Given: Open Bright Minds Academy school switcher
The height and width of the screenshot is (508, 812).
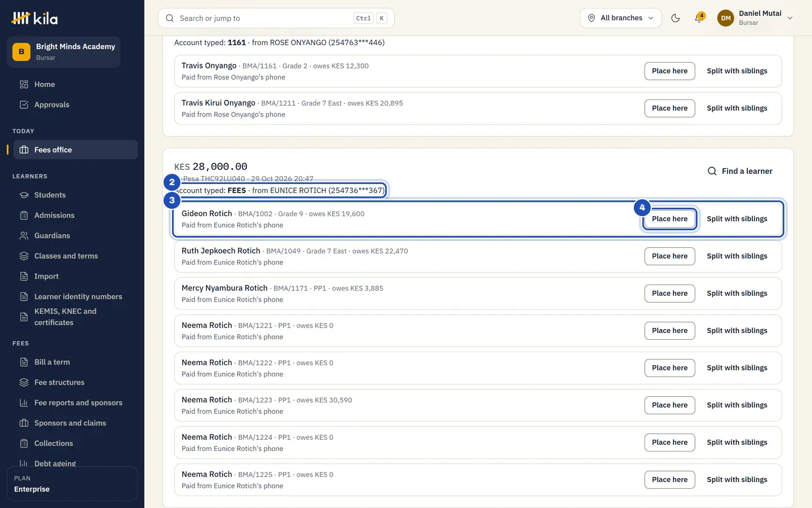Looking at the screenshot, I should coord(64,52).
